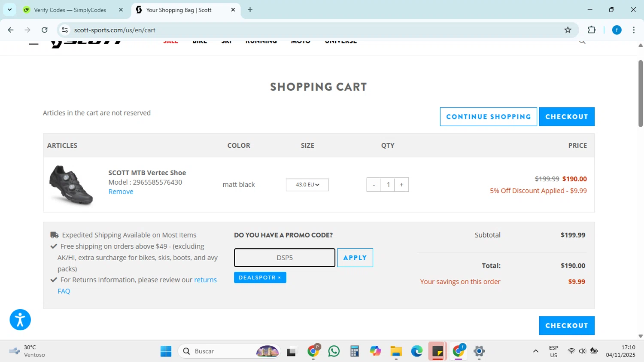644x362 pixels.
Task: Open Task View from the taskbar
Action: (292, 351)
